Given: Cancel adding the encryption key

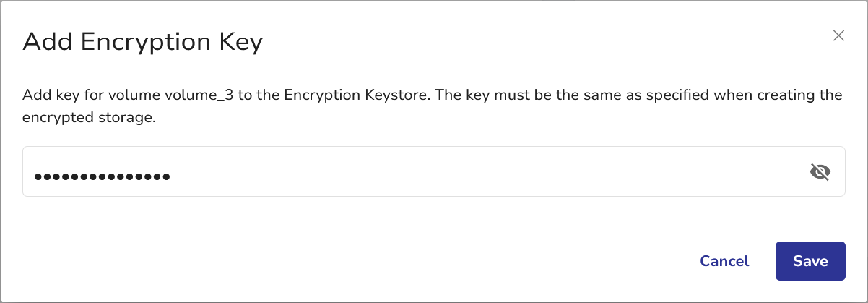Looking at the screenshot, I should point(724,261).
